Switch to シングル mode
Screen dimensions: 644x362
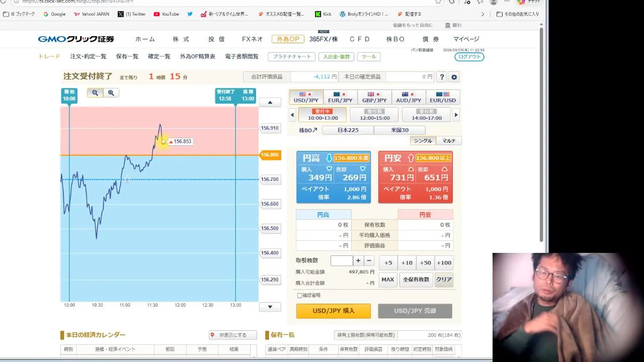423,141
